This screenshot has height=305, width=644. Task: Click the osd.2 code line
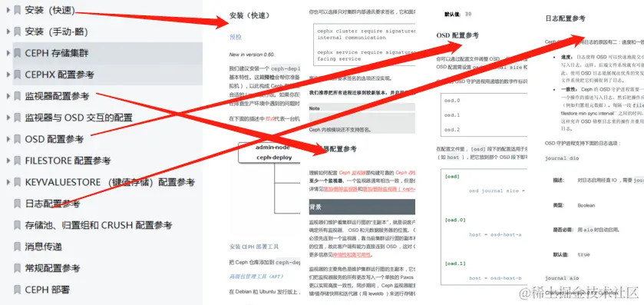[452, 130]
